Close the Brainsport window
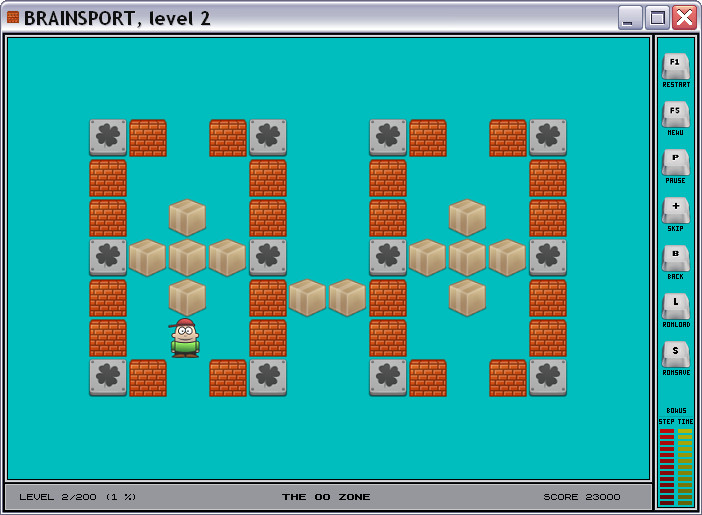This screenshot has height=515, width=702. click(x=685, y=18)
